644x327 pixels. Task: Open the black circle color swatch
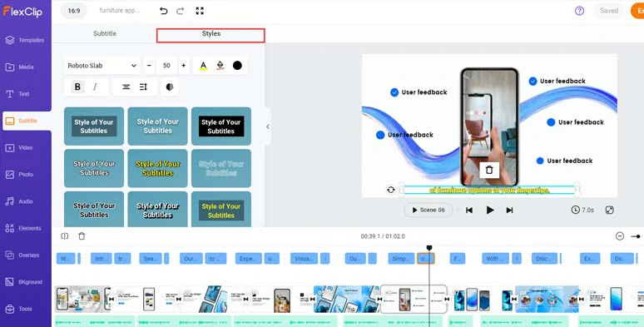tap(237, 66)
